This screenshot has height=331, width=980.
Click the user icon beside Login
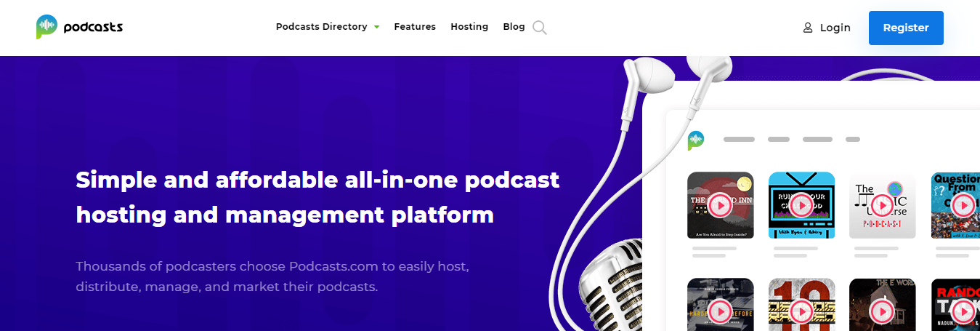pyautogui.click(x=808, y=28)
